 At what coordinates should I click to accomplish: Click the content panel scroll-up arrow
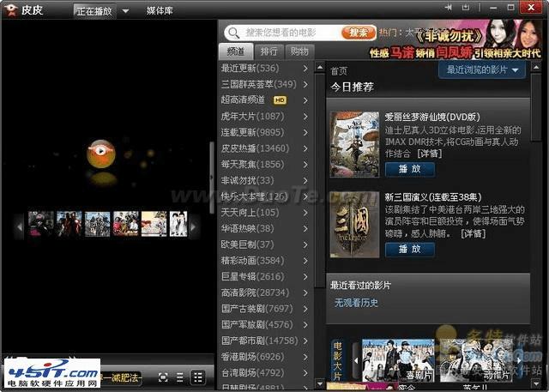[x=536, y=67]
